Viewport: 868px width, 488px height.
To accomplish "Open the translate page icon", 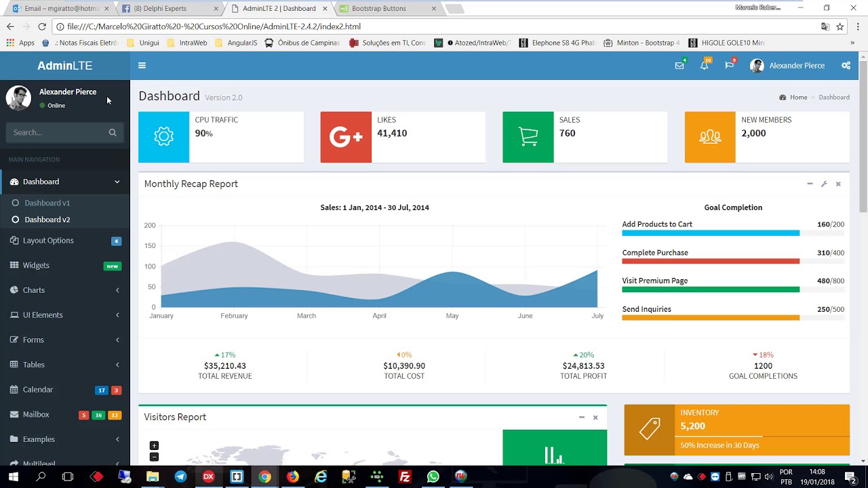I will (x=825, y=26).
